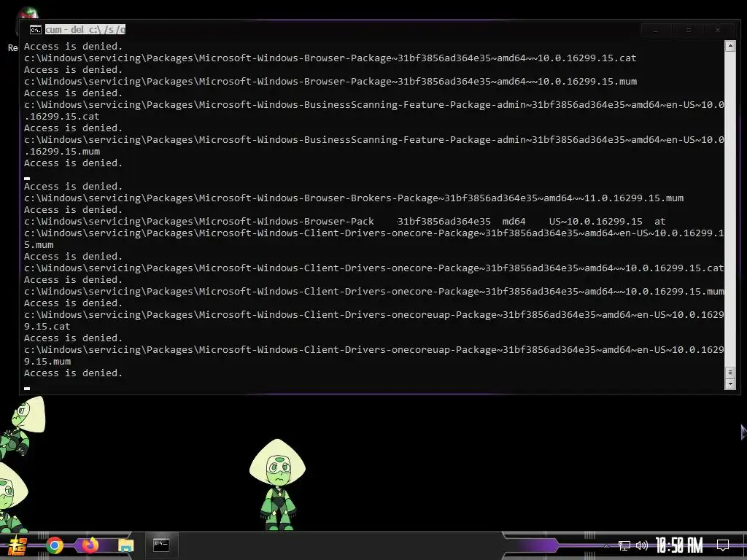Viewport: 747px width, 560px height.
Task: Click the 'cum - del c:\ /s /q' window title
Action: [x=85, y=29]
